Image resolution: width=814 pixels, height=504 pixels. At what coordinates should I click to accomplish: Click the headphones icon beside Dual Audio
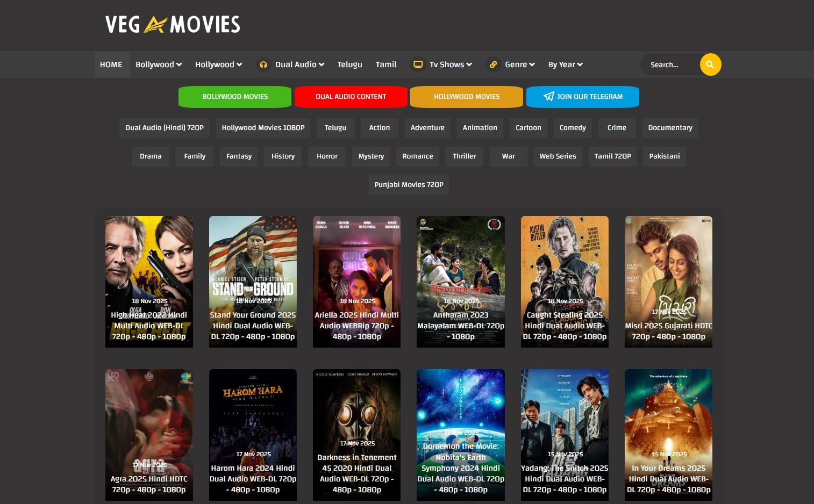(x=263, y=64)
